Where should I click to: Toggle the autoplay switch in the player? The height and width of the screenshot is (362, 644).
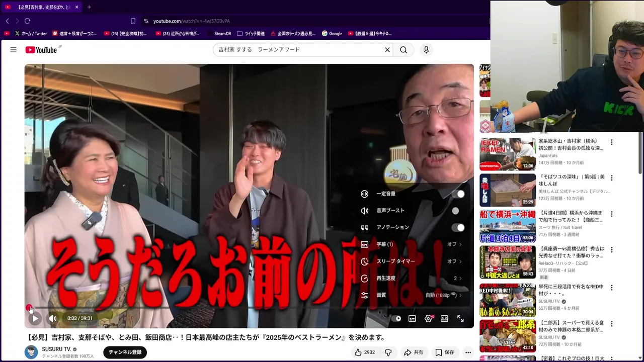(x=396, y=318)
